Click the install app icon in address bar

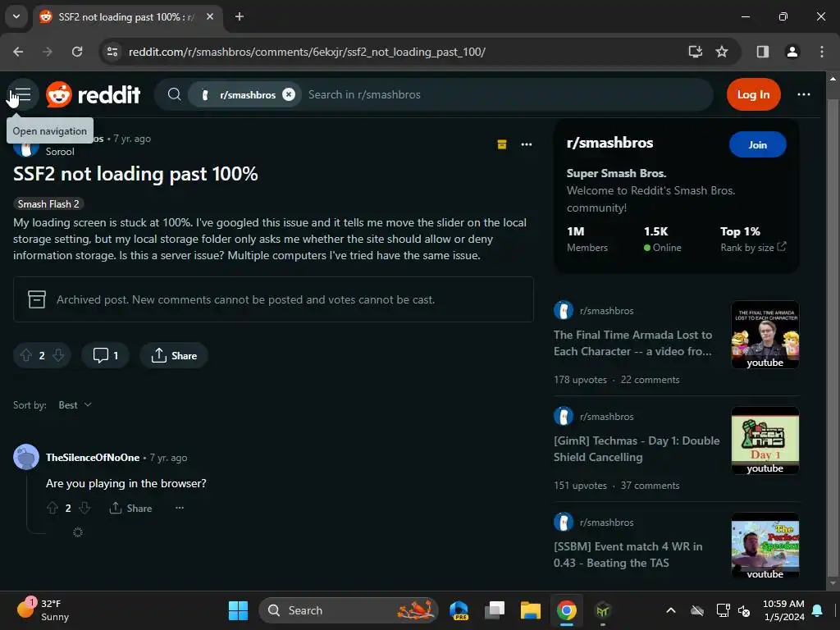click(696, 52)
